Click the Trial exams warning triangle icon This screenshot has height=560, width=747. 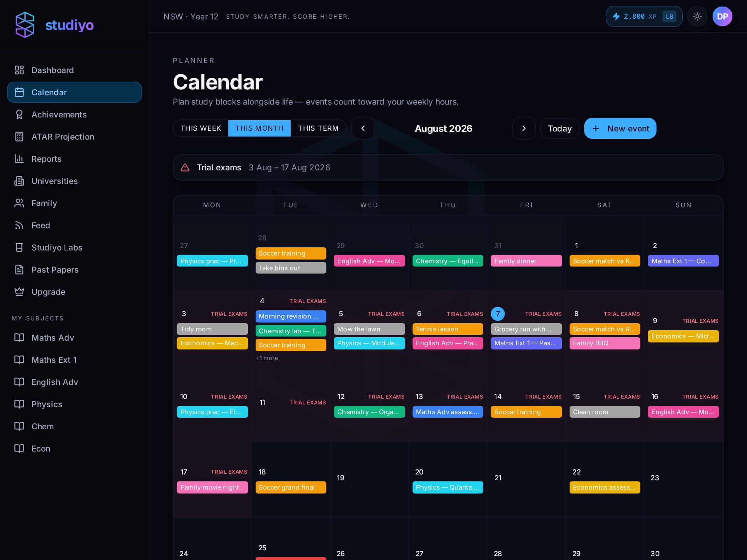pos(185,168)
